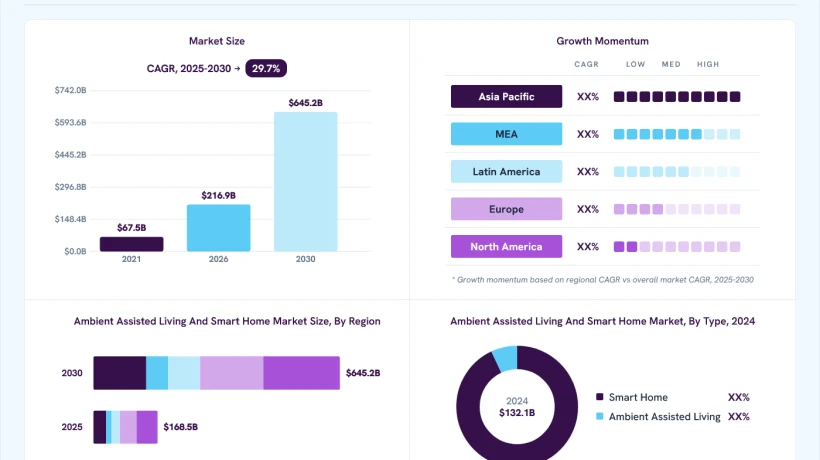Screen dimensions: 820x460
Task: Click the Latin America momentum indicator squares
Action: 677,171
